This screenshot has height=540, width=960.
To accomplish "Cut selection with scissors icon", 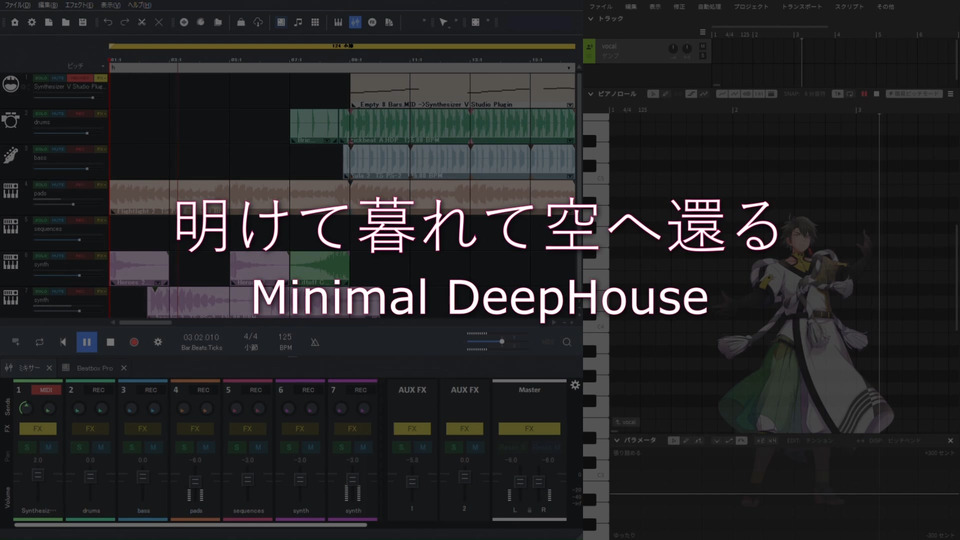I will [x=141, y=22].
